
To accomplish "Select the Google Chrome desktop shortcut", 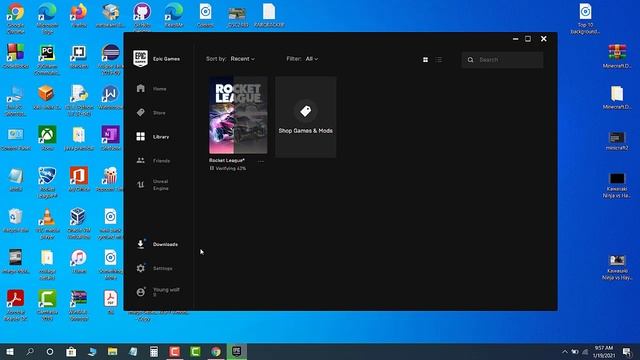I will (16, 18).
